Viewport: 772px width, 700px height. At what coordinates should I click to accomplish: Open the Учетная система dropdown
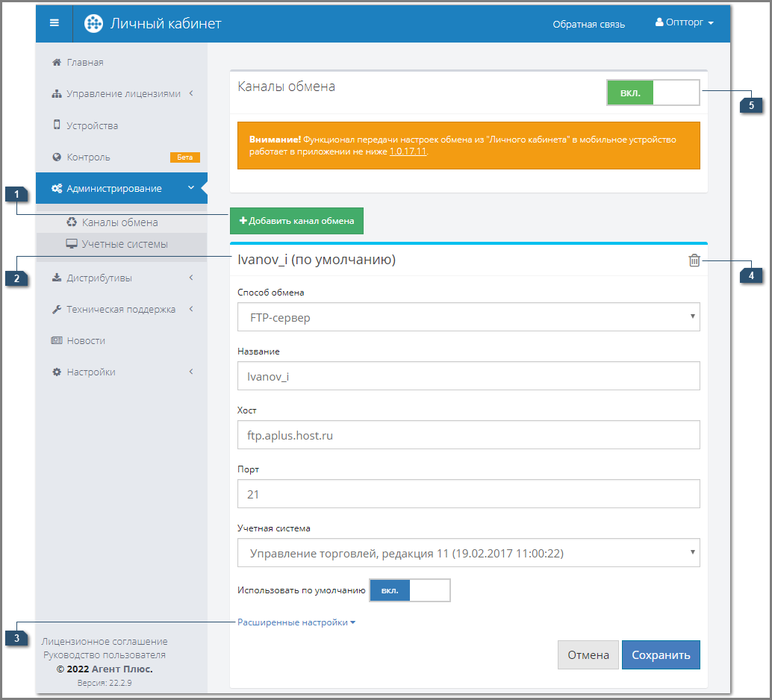point(468,553)
